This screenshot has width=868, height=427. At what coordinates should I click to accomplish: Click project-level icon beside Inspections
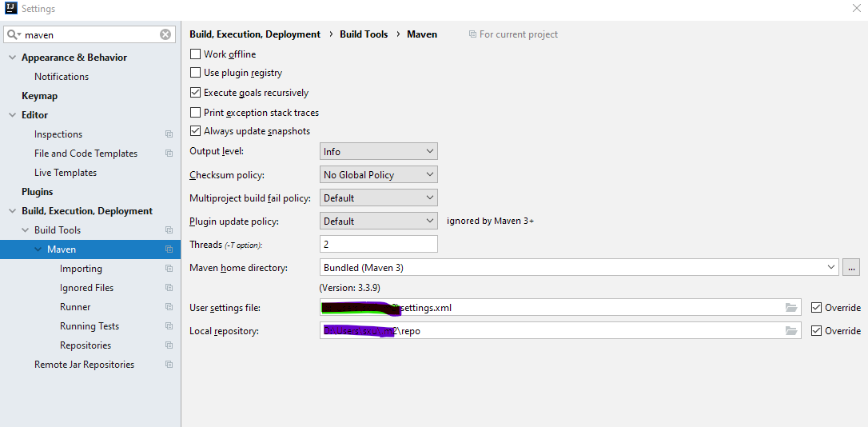tap(169, 134)
